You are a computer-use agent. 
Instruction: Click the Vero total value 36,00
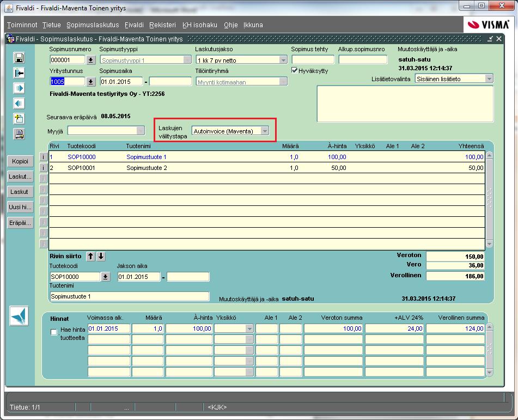click(455, 265)
